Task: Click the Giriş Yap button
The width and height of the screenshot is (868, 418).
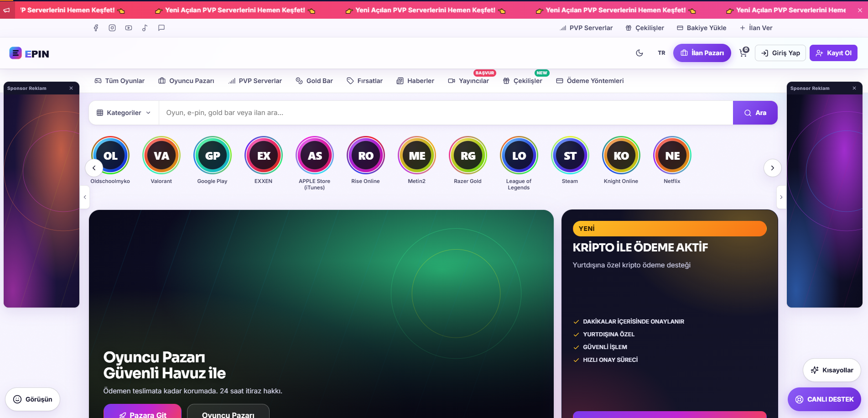Action: (780, 53)
